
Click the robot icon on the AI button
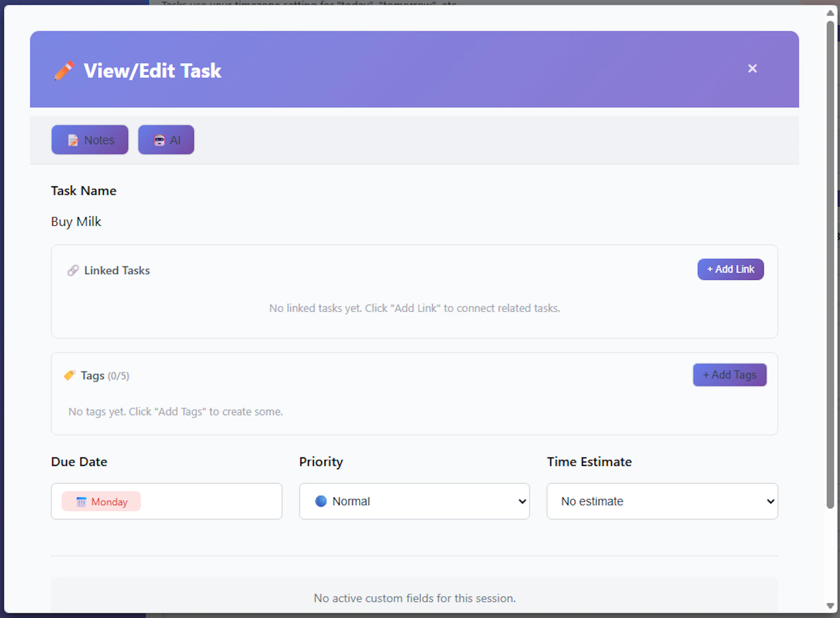click(x=159, y=140)
